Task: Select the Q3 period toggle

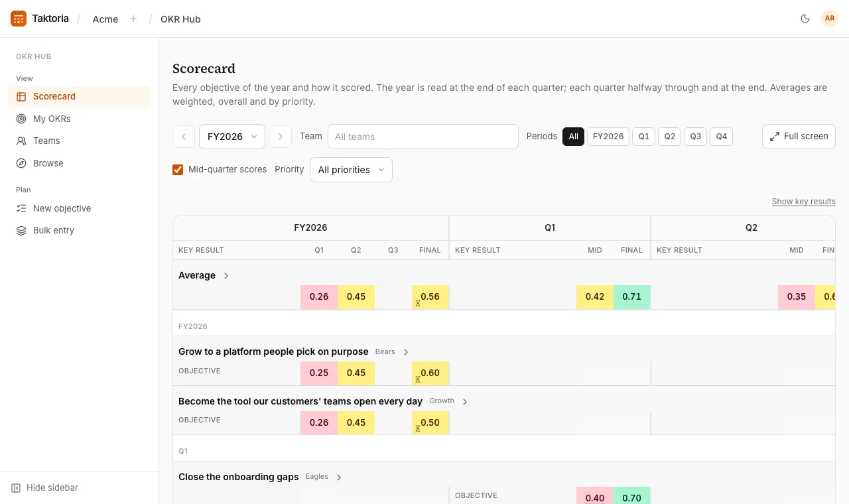Action: click(695, 137)
